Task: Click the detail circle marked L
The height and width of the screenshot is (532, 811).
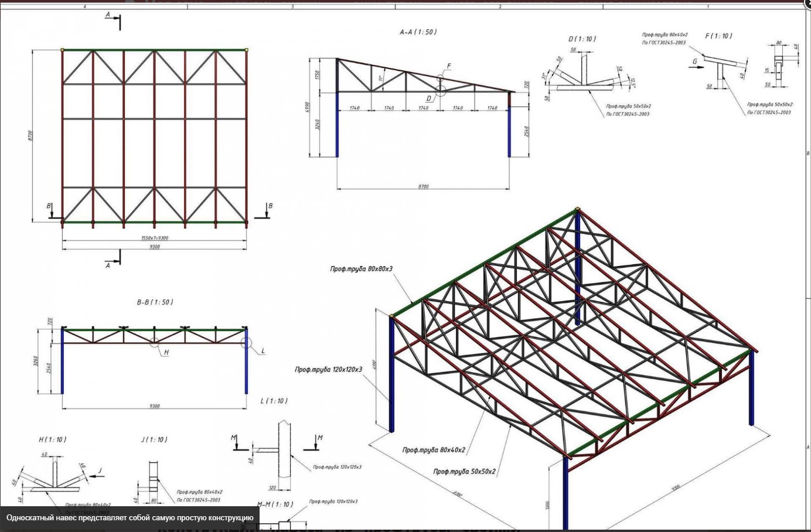Action: pyautogui.click(x=246, y=343)
